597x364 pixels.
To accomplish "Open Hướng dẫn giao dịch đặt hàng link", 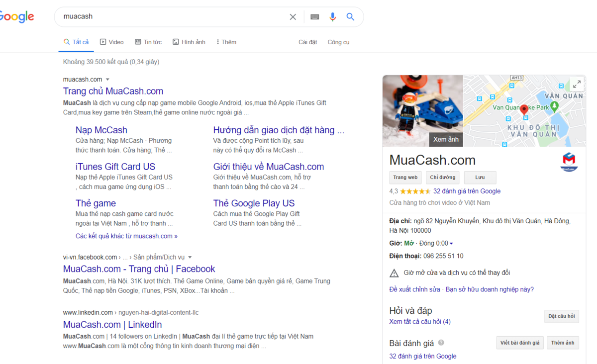I will (279, 130).
